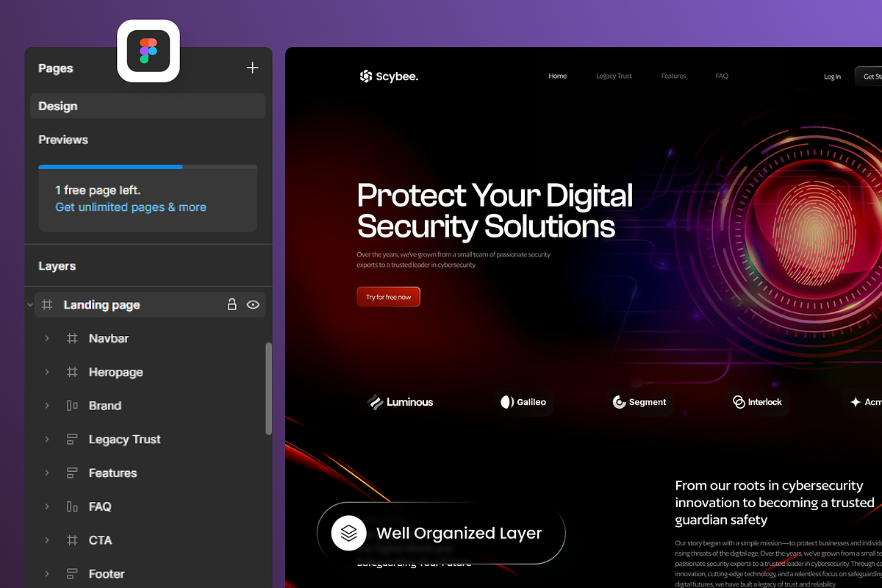Click the Interlock brand logo

pos(757,402)
